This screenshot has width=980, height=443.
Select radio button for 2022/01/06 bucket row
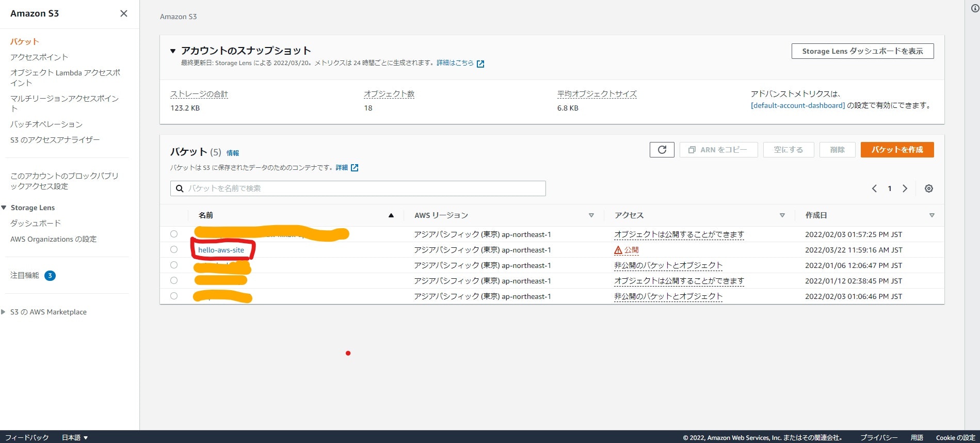(x=174, y=265)
